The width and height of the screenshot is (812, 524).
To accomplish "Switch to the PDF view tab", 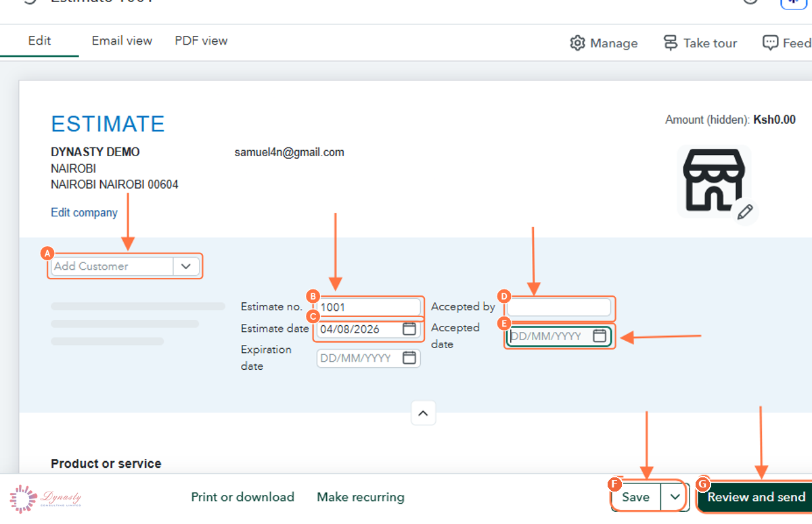I will click(201, 41).
